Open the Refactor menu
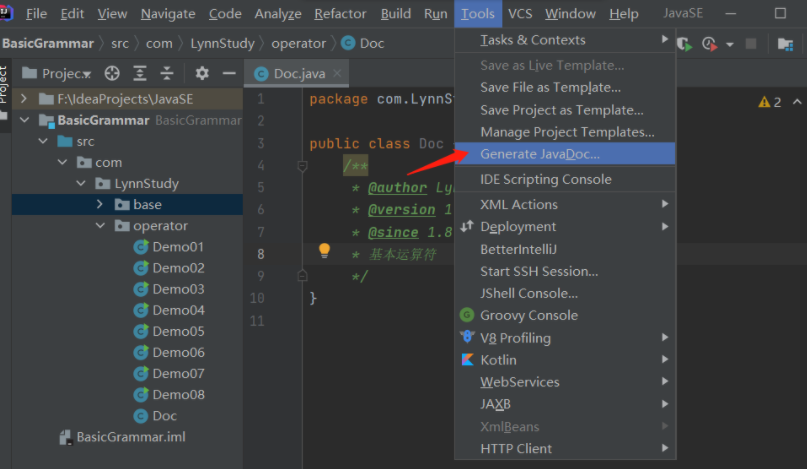This screenshot has width=807, height=469. click(340, 13)
